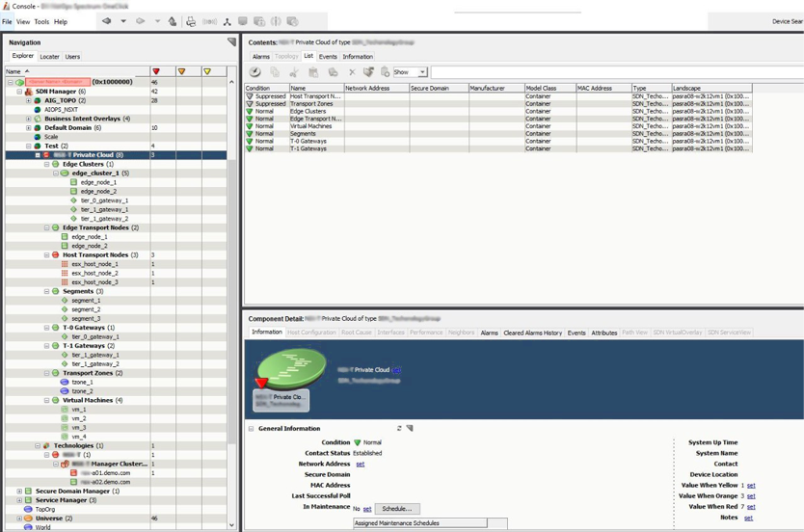Open the Tools menu
This screenshot has height=532, width=804.
(x=41, y=21)
